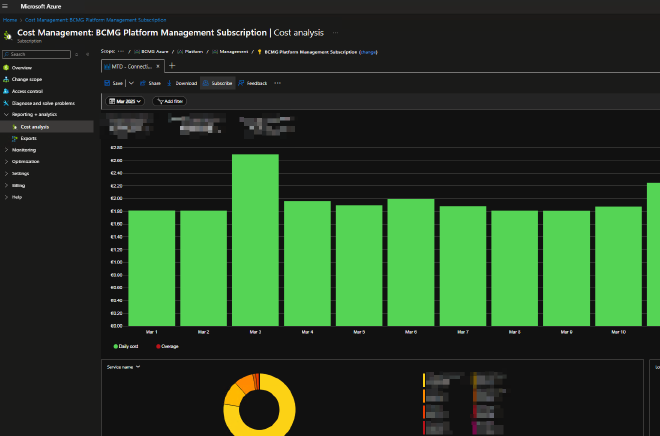Viewport: 660px width, 436px height.
Task: Click the Change scope sidebar icon
Action: 6,79
